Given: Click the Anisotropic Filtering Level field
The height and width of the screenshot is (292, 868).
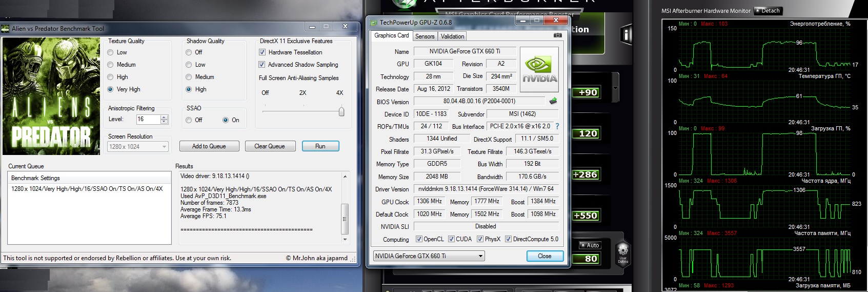Looking at the screenshot, I should (x=148, y=119).
